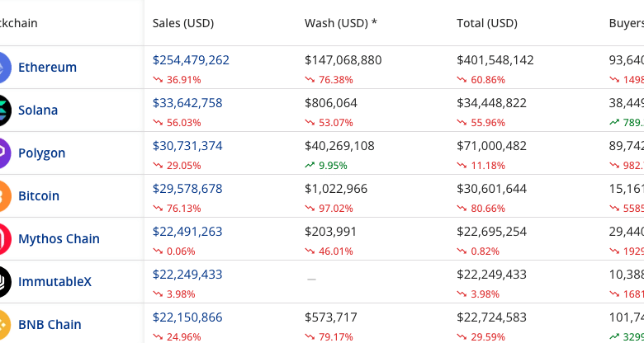The height and width of the screenshot is (343, 644).
Task: Click the ImmutableX logo icon
Action: click(3, 282)
